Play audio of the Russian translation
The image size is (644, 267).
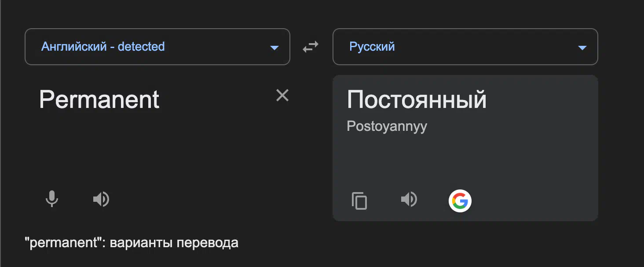click(409, 199)
